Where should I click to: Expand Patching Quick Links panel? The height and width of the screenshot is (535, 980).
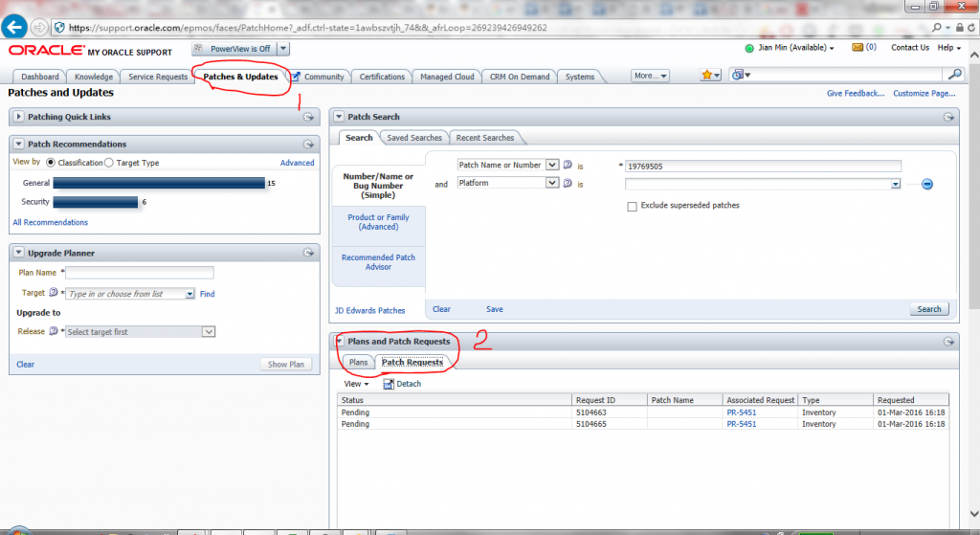(x=19, y=117)
